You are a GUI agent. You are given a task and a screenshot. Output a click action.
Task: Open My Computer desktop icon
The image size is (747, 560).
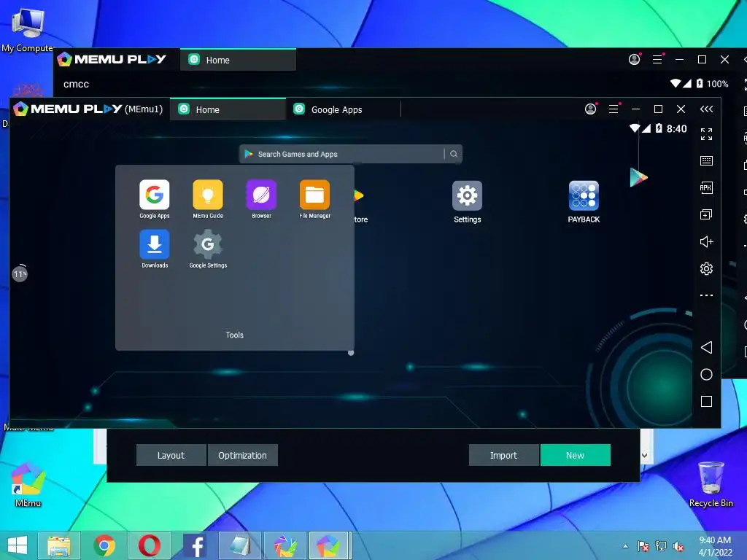(x=28, y=28)
